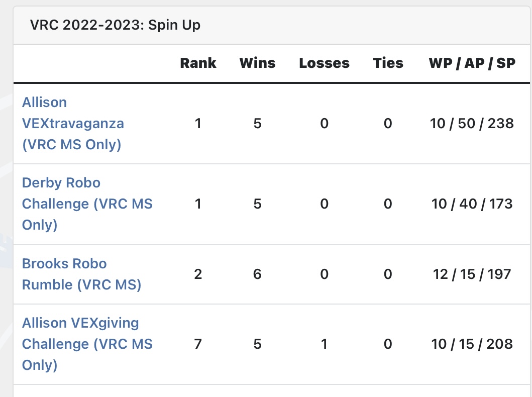Open Allison VEXgiving Challenge event link

87,344
